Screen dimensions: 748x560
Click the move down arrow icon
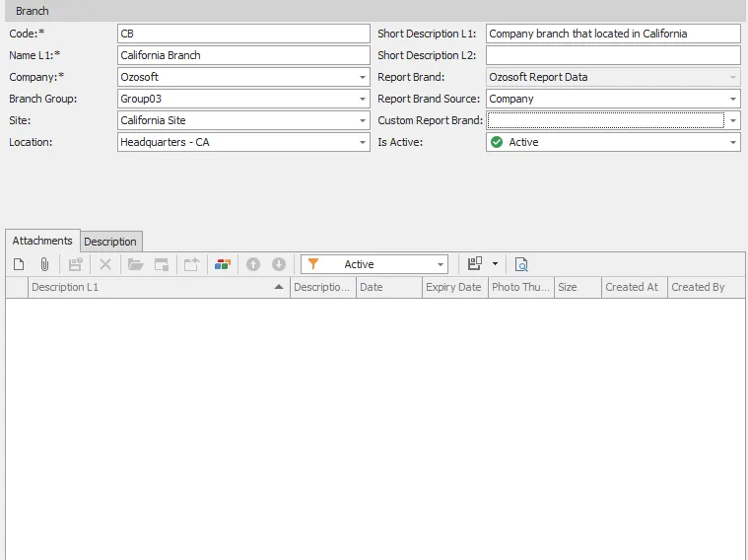[x=279, y=264]
